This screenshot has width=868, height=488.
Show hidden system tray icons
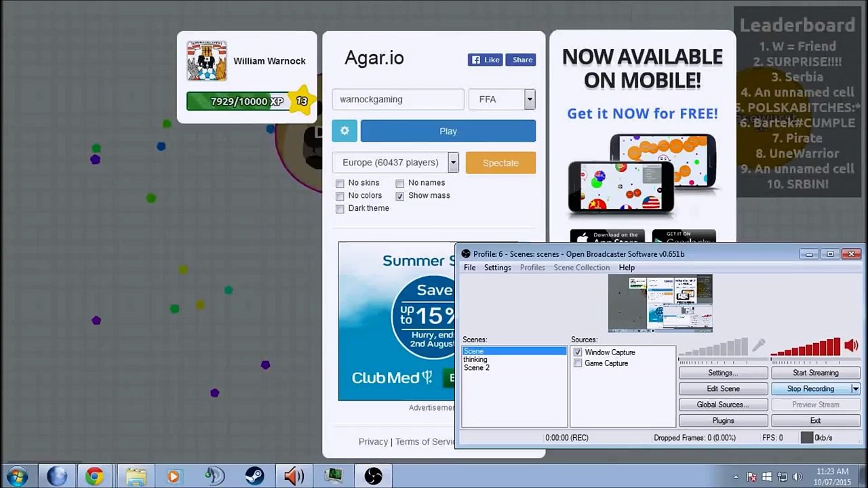coord(736,476)
